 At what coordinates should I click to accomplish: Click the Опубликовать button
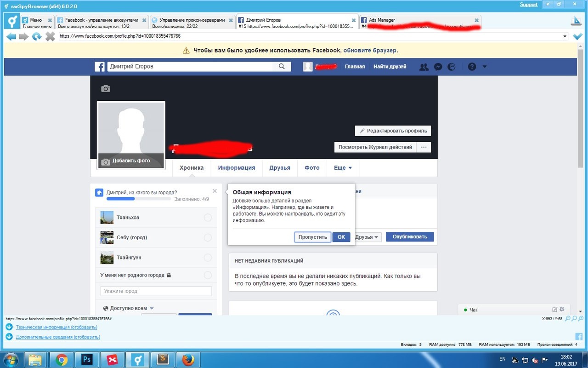[x=410, y=237]
